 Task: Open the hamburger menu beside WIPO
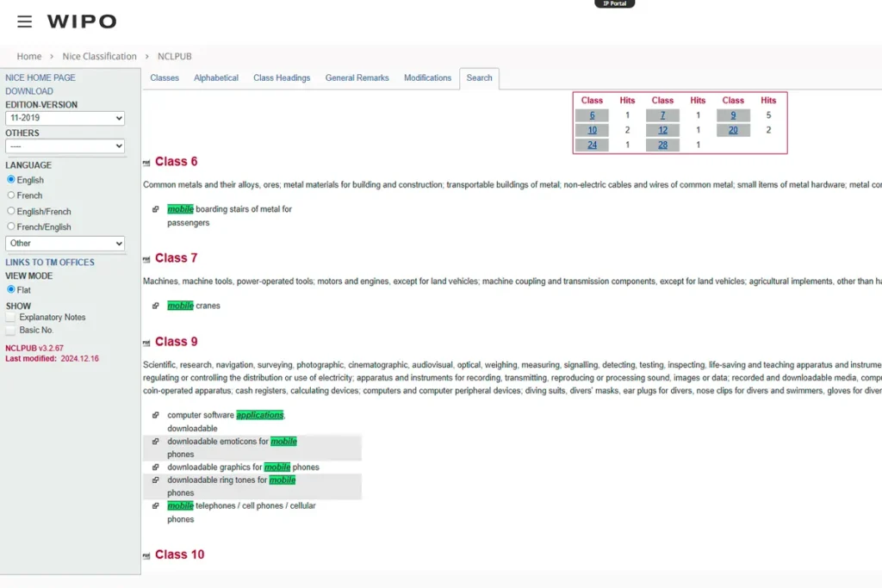coord(24,22)
